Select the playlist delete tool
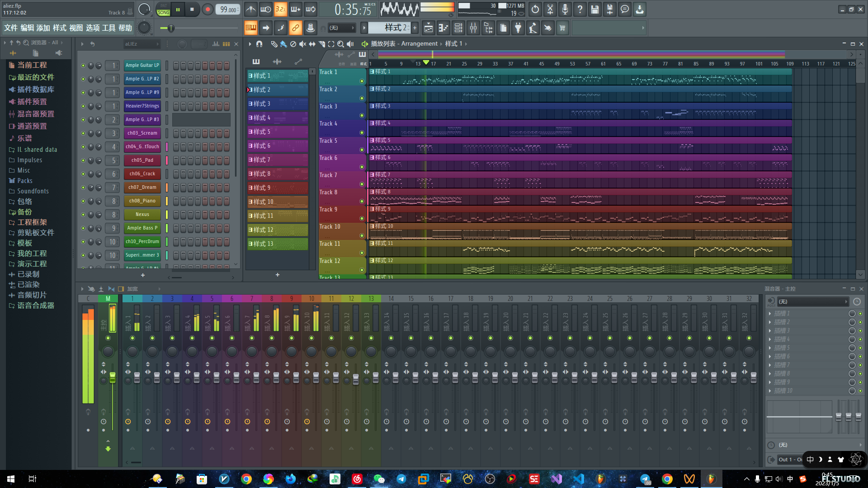The image size is (868, 488). tap(293, 44)
